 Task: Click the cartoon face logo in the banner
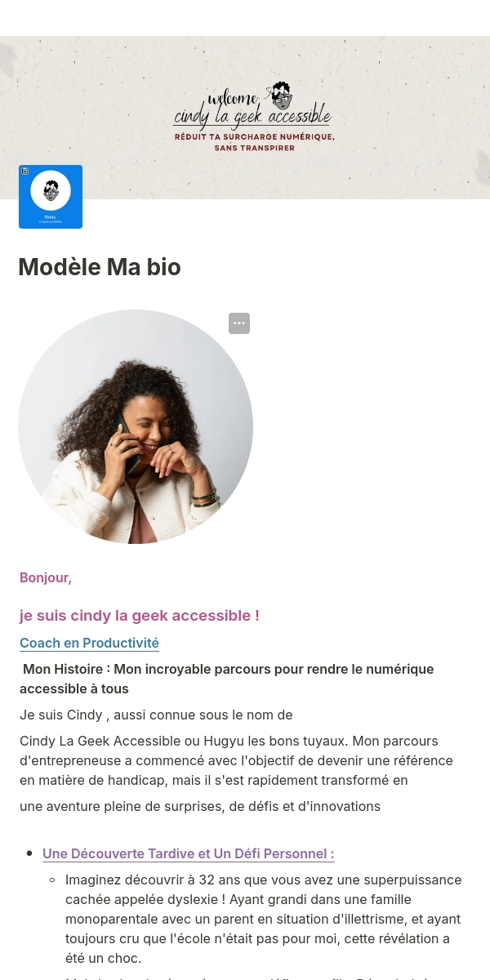[x=282, y=96]
